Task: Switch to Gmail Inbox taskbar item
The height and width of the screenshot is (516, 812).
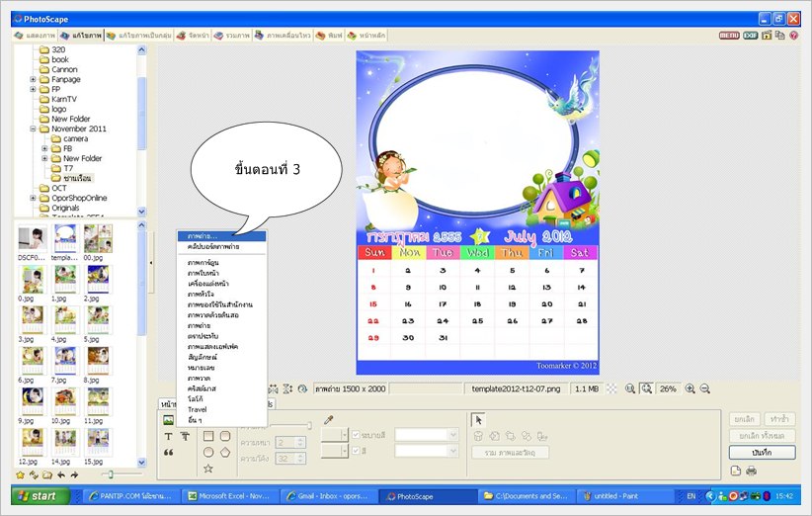Action: pyautogui.click(x=329, y=496)
